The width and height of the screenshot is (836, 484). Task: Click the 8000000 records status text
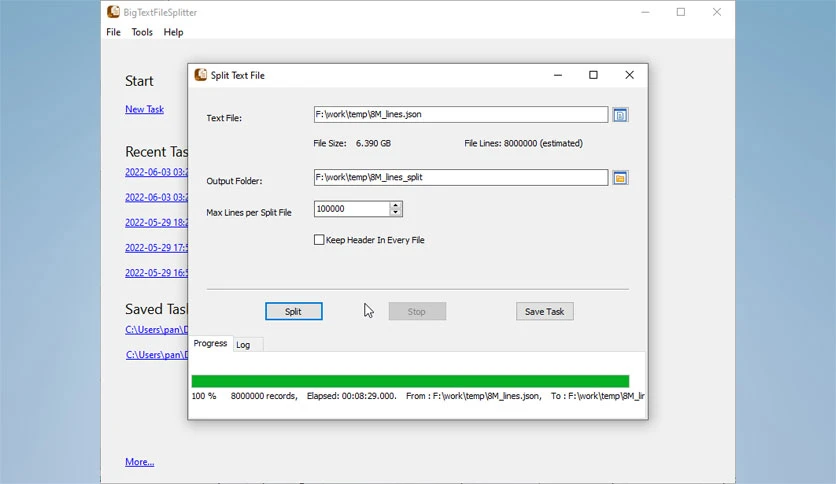[264, 396]
